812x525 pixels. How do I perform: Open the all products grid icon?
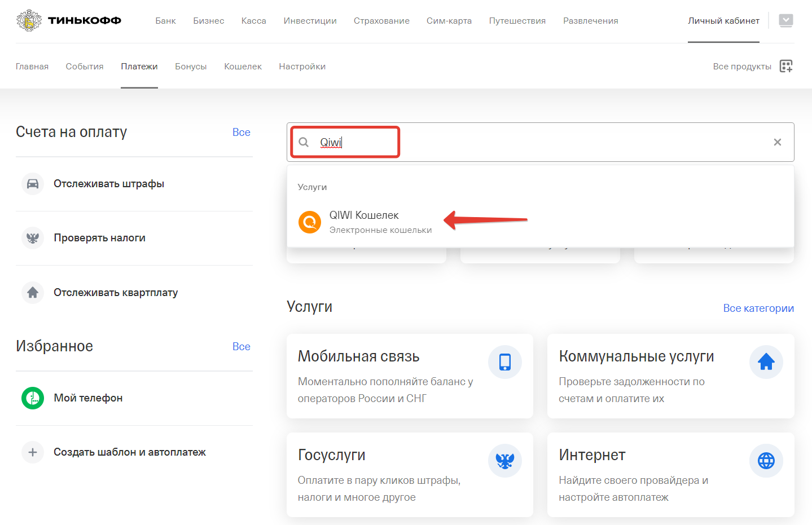[786, 66]
